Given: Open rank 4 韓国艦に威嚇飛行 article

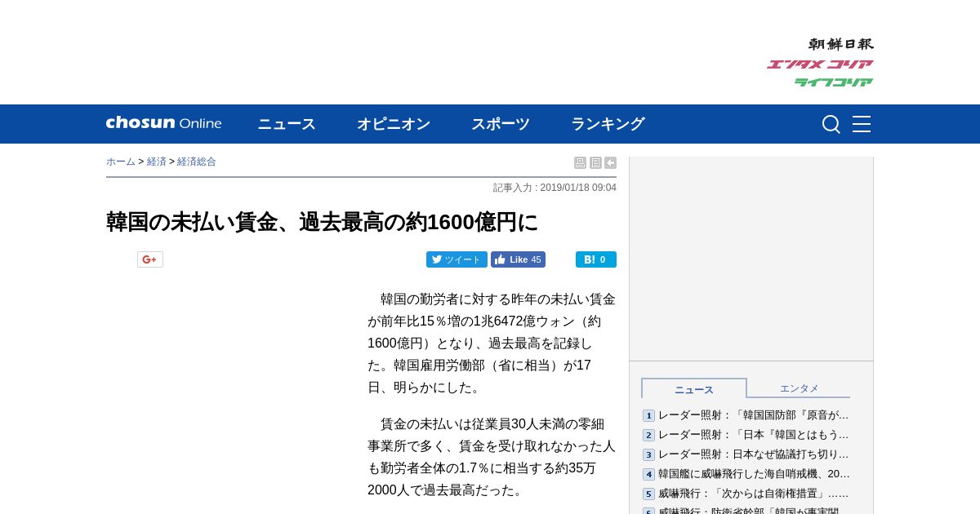Looking at the screenshot, I should (x=754, y=474).
